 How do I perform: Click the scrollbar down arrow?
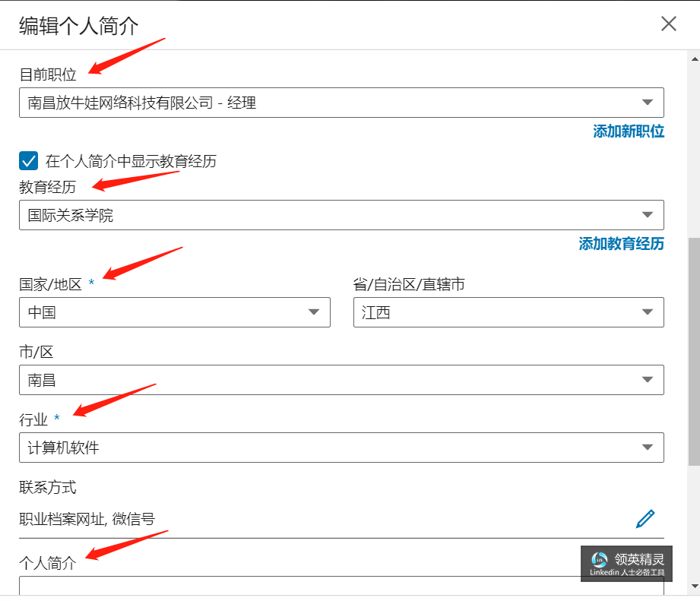point(693,587)
